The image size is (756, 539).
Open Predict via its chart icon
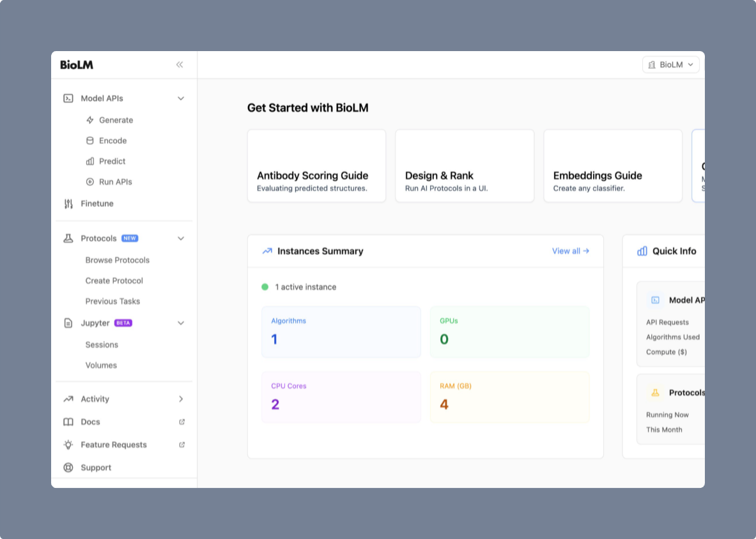coord(90,161)
